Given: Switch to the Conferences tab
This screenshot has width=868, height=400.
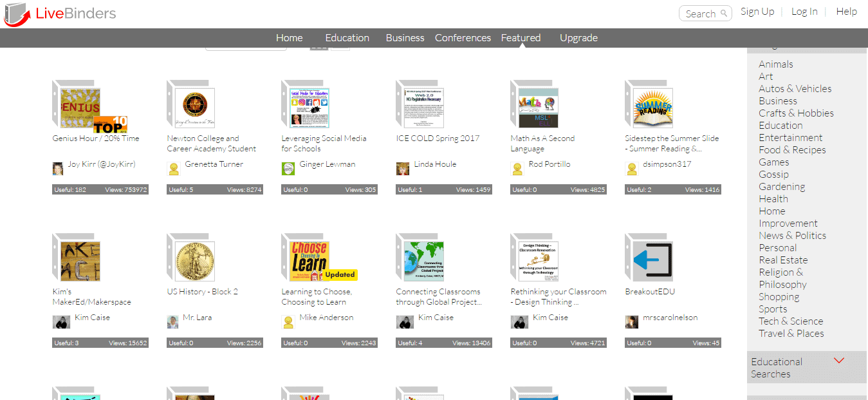Looking at the screenshot, I should (462, 37).
